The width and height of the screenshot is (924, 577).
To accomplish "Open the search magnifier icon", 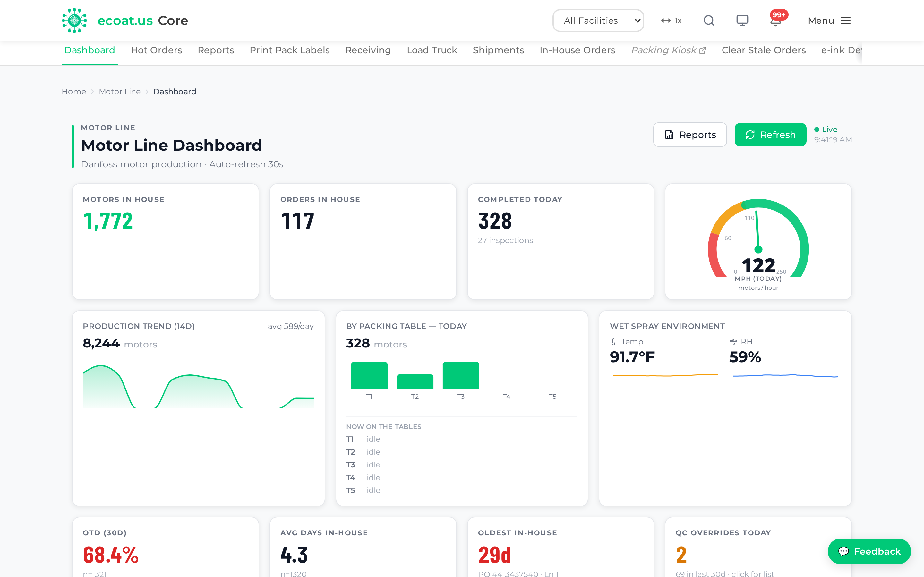I will pos(709,21).
